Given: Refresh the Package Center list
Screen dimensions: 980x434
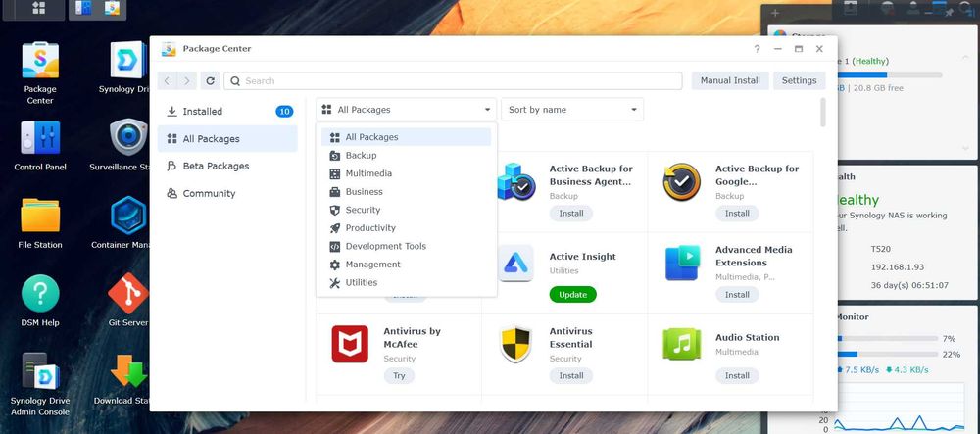Looking at the screenshot, I should pos(210,80).
